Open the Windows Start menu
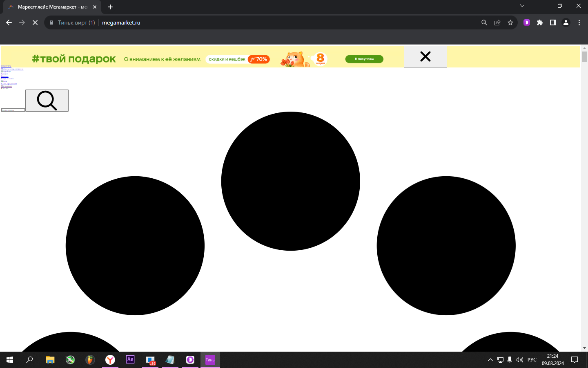 click(x=10, y=360)
